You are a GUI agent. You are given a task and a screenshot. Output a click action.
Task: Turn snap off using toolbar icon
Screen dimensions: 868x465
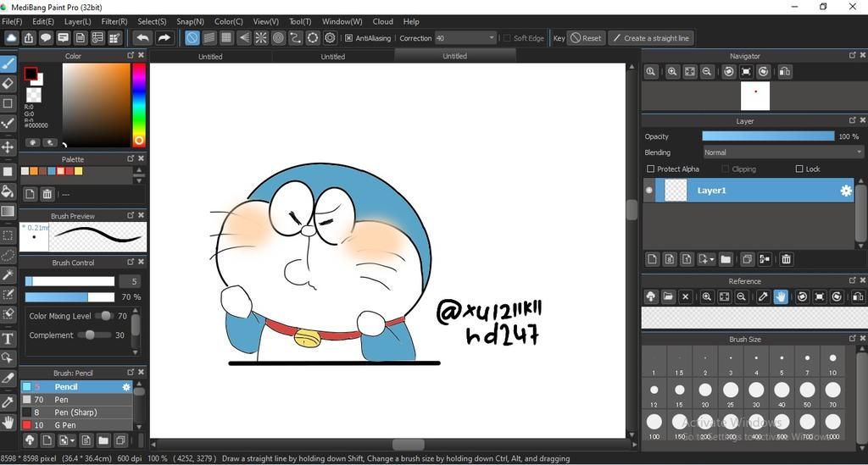coord(192,37)
